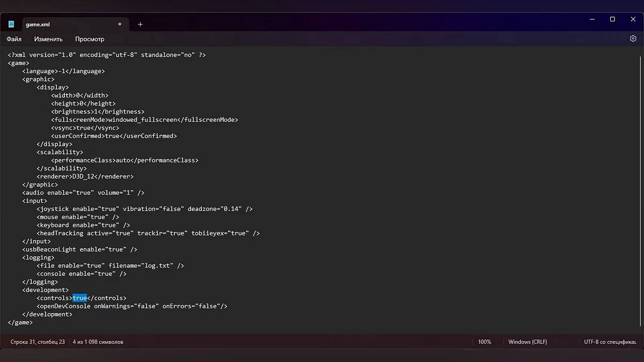
Task: Click the height 0 line
Action: pos(83,104)
